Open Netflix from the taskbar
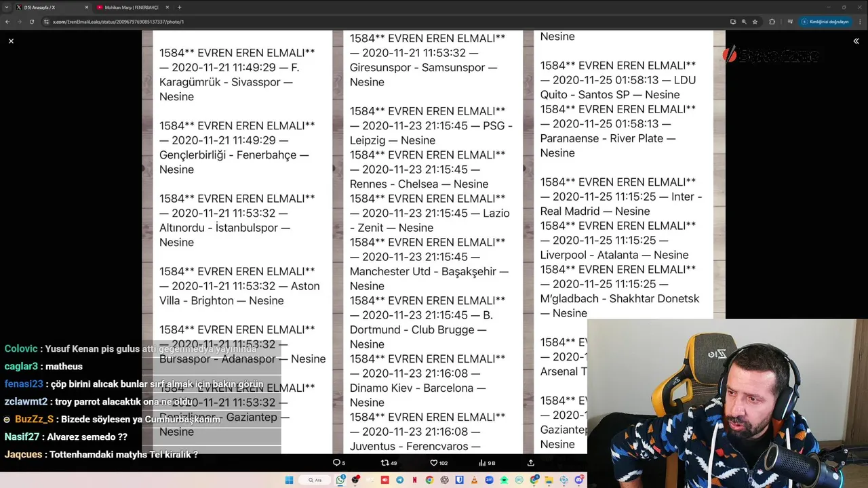Screen dimensions: 868x488 click(415, 480)
